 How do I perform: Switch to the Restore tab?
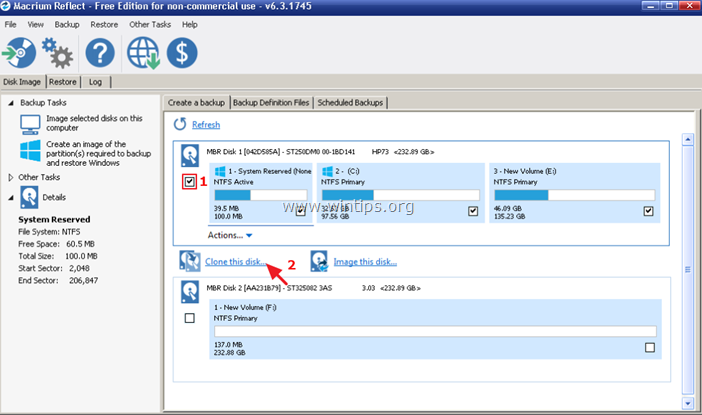coord(63,82)
